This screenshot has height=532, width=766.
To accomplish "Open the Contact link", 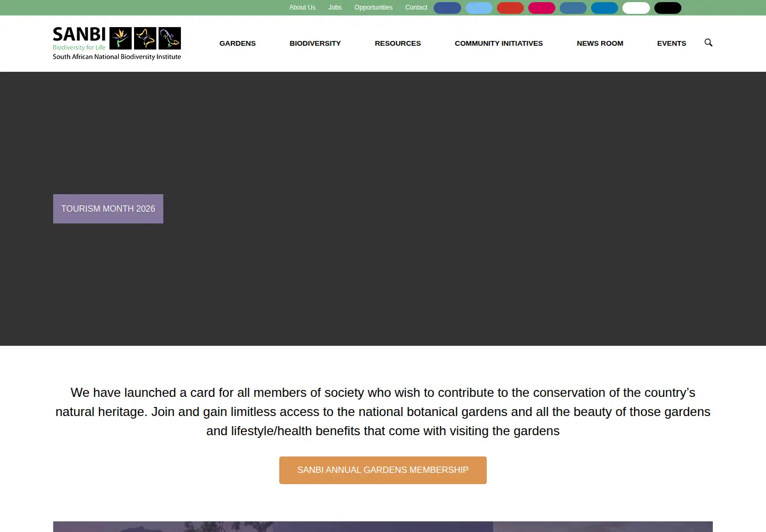I will pyautogui.click(x=416, y=7).
